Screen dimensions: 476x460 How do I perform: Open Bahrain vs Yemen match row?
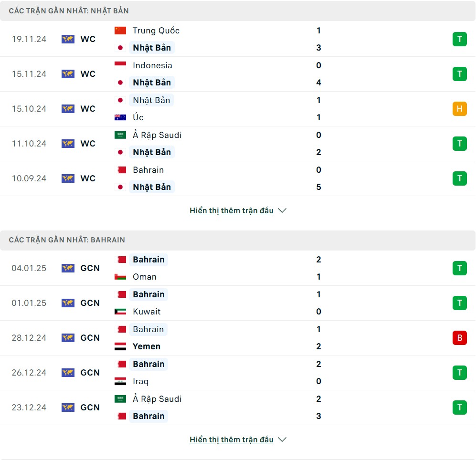[238, 338]
